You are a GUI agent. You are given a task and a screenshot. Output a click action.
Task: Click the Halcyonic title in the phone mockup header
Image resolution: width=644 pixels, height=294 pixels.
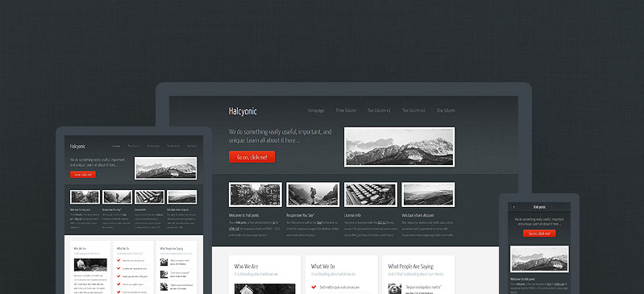pyautogui.click(x=540, y=207)
